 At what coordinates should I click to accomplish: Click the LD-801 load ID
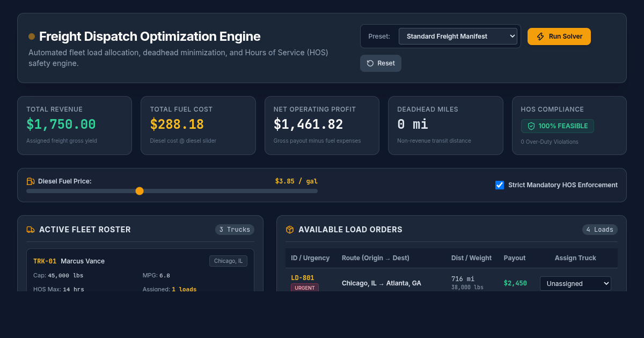[303, 278]
